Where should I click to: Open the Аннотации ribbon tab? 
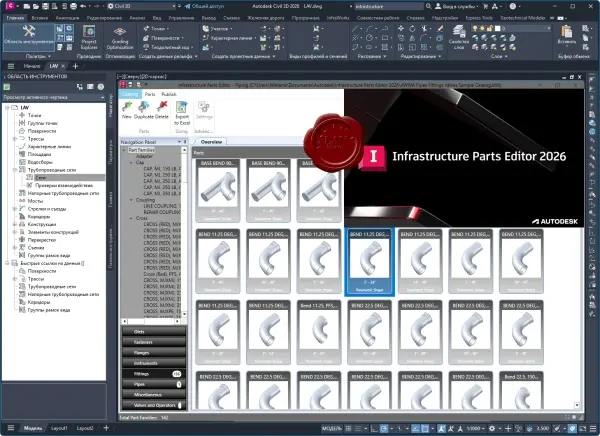pyautogui.click(x=67, y=18)
